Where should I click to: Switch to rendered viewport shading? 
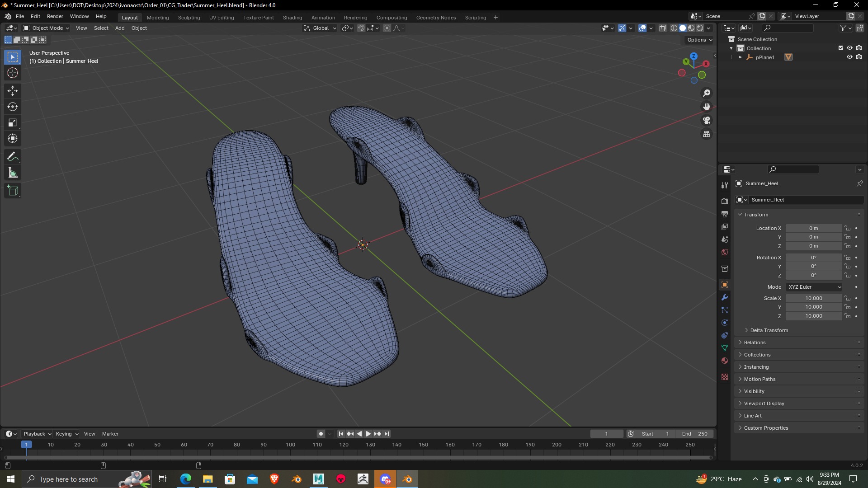pos(700,28)
